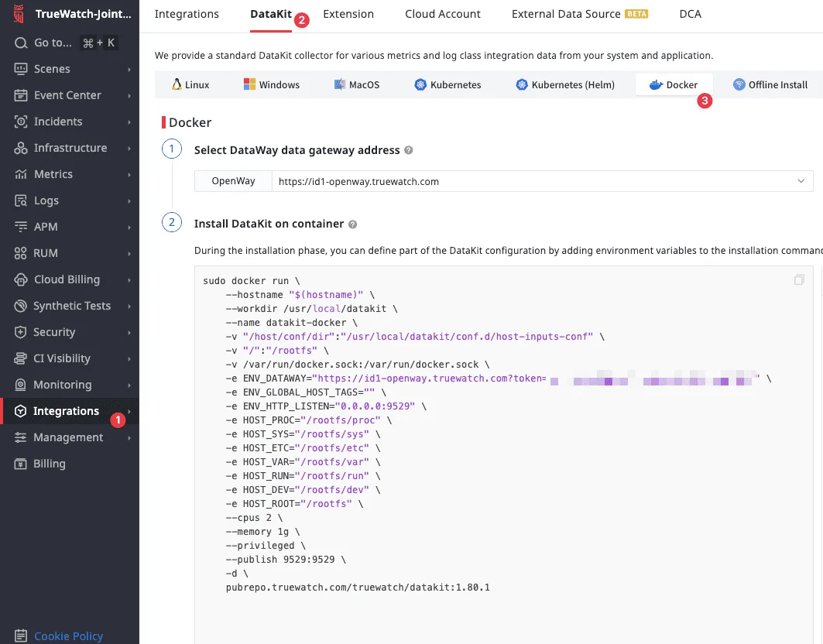Click the DataWay address field
The height and width of the screenshot is (644, 823).
(542, 181)
